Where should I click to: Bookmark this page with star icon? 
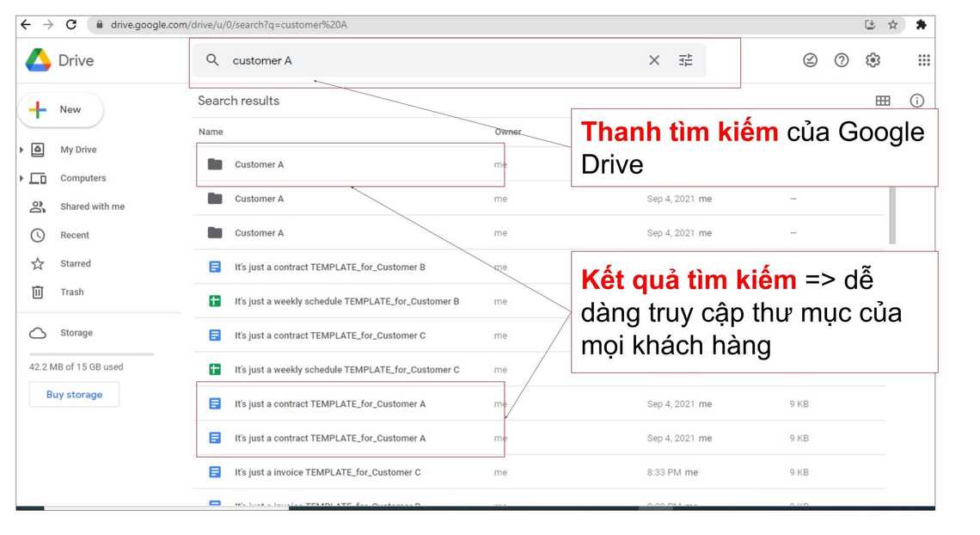coord(893,25)
